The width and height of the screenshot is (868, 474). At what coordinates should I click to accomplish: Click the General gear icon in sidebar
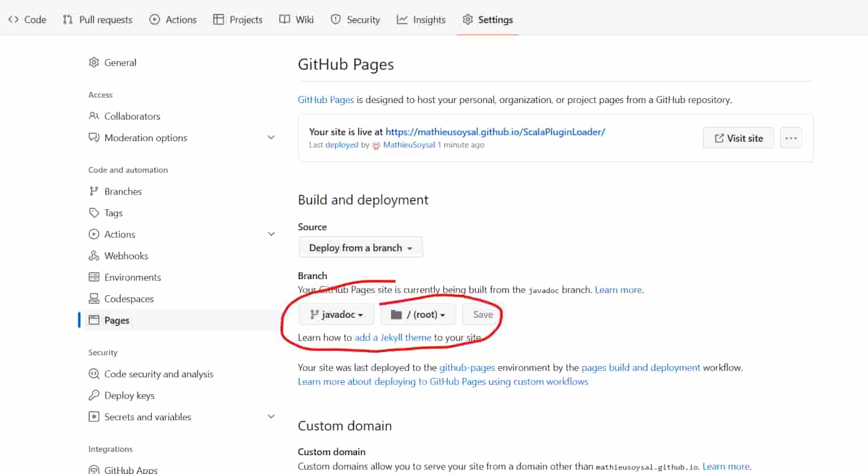pyautogui.click(x=94, y=62)
